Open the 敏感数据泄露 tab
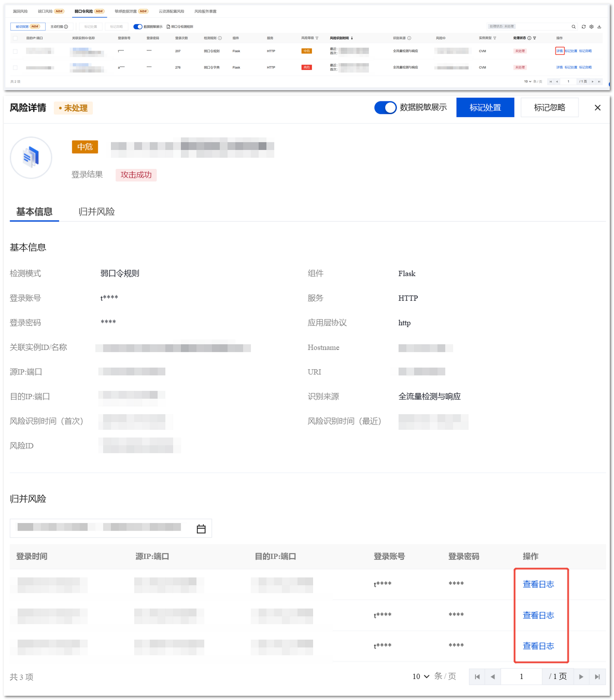Screen dimensions: 614x700 (x=131, y=12)
